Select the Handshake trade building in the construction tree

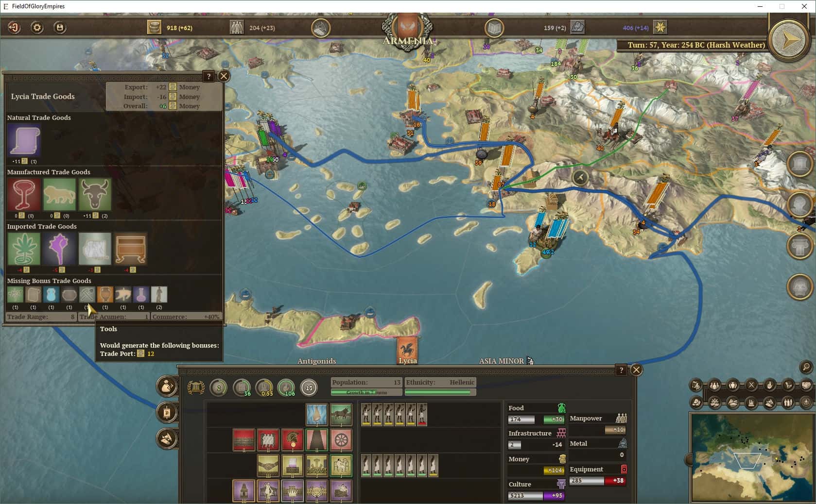(268, 465)
